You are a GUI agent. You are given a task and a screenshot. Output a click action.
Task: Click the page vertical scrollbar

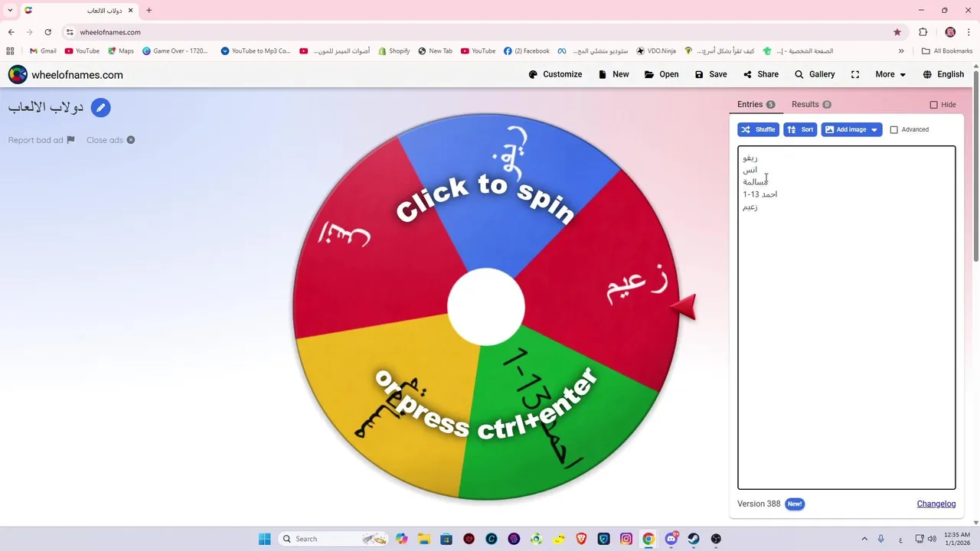(976, 165)
